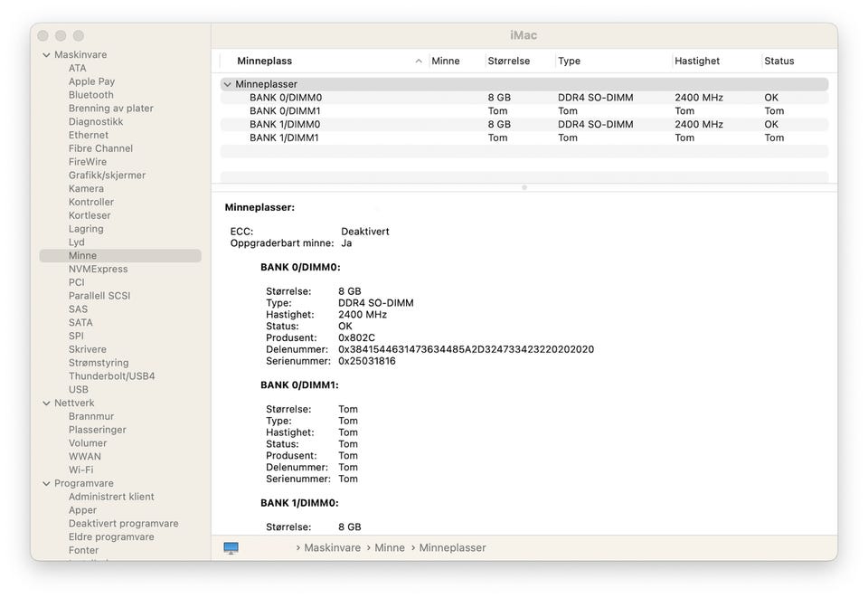Click the ECC value Deaktivert
This screenshot has width=868, height=598.
(364, 232)
